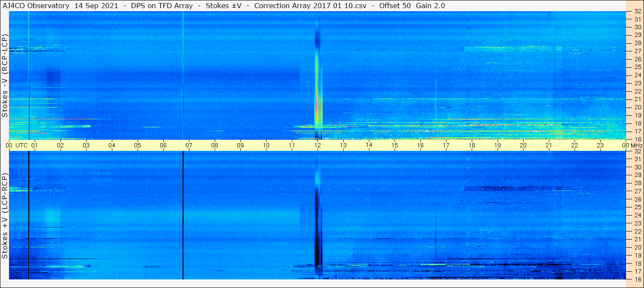
Task: Select hour 06 on the UTC time axis
Action: pos(163,145)
